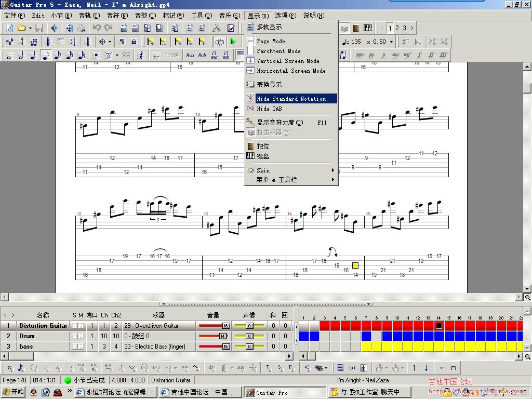Toggle the RSE realistic sound engine
Image resolution: width=532 pixels, height=399 pixels.
click(220, 42)
